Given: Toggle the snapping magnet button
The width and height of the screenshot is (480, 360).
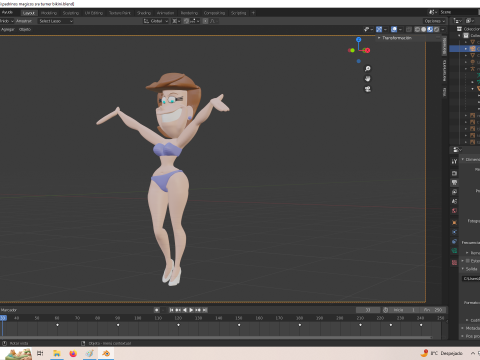Looking at the screenshot, I should click(186, 21).
